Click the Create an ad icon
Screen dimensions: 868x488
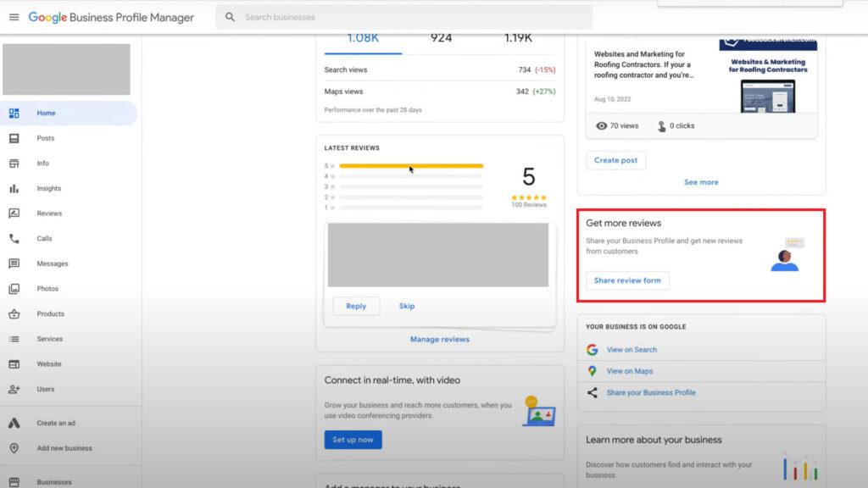(x=14, y=424)
